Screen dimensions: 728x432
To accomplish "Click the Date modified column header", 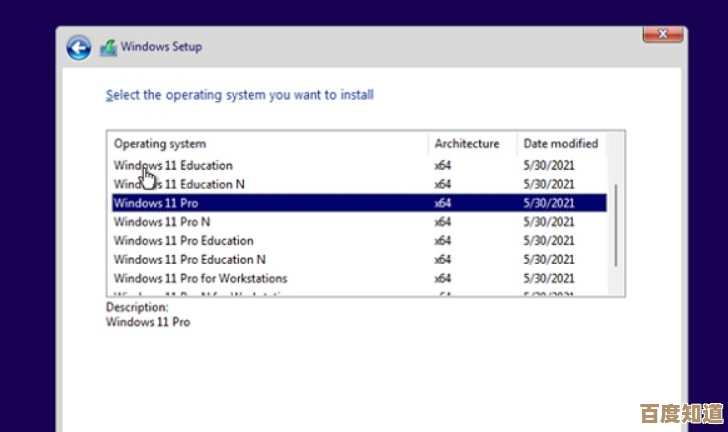I will (x=560, y=143).
